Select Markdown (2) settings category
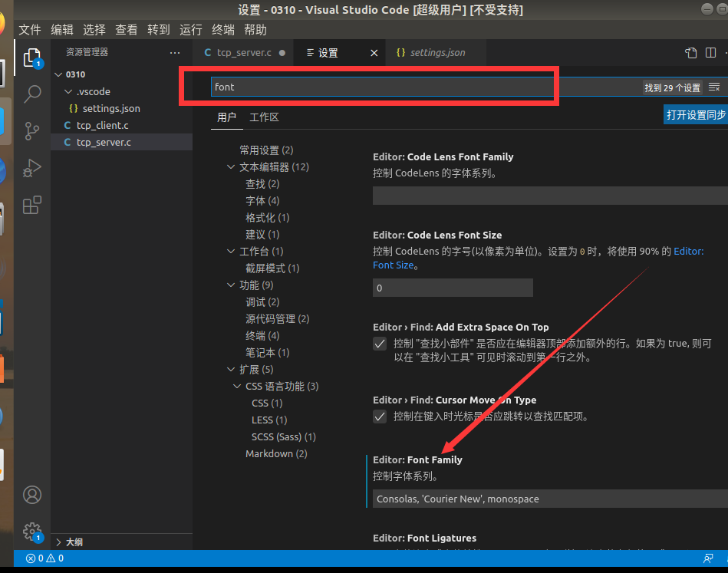 276,453
